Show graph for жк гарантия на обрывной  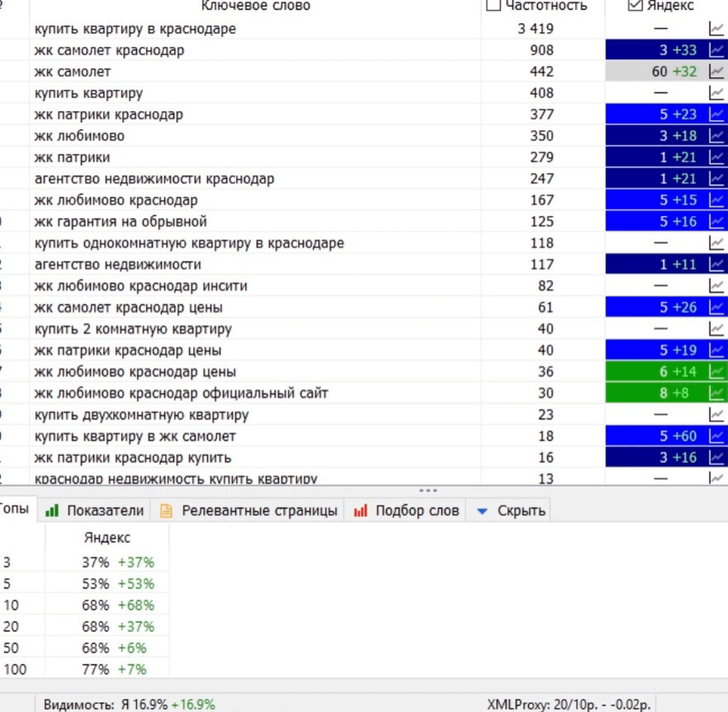pyautogui.click(x=717, y=221)
